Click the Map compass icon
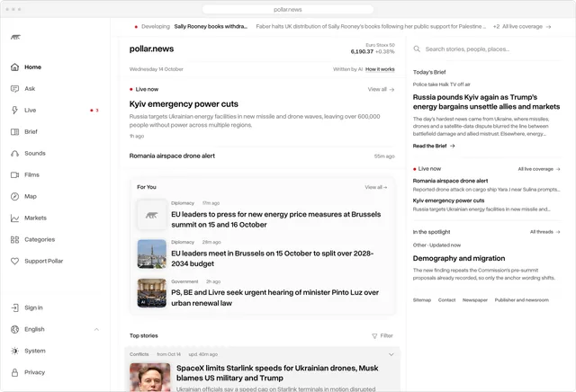Image resolution: width=576 pixels, height=392 pixels. [14, 196]
